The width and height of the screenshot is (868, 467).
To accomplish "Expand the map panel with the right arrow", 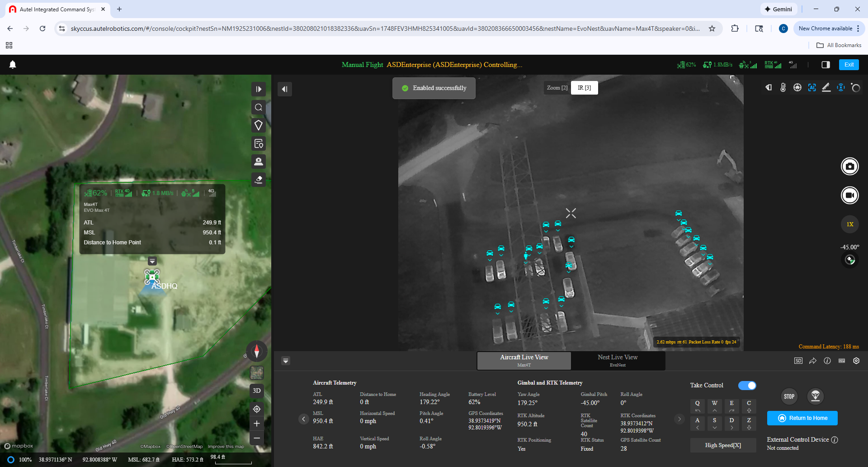I will [259, 89].
